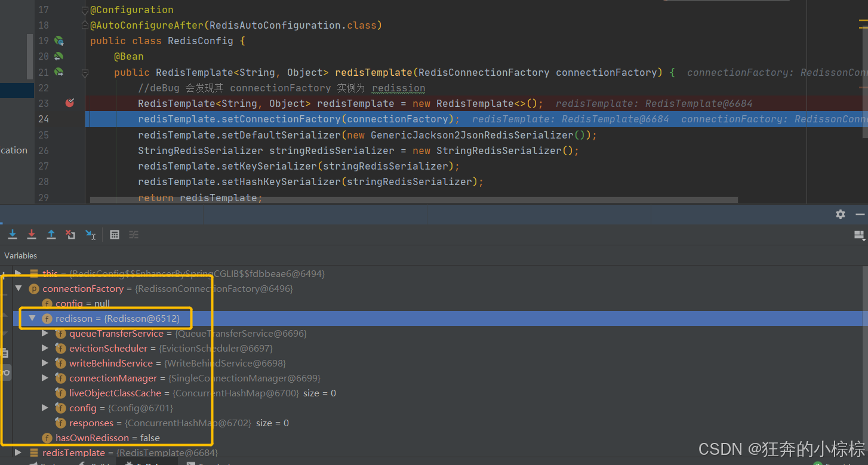This screenshot has width=868, height=465.
Task: Click the field icon beside responses
Action: (60, 423)
